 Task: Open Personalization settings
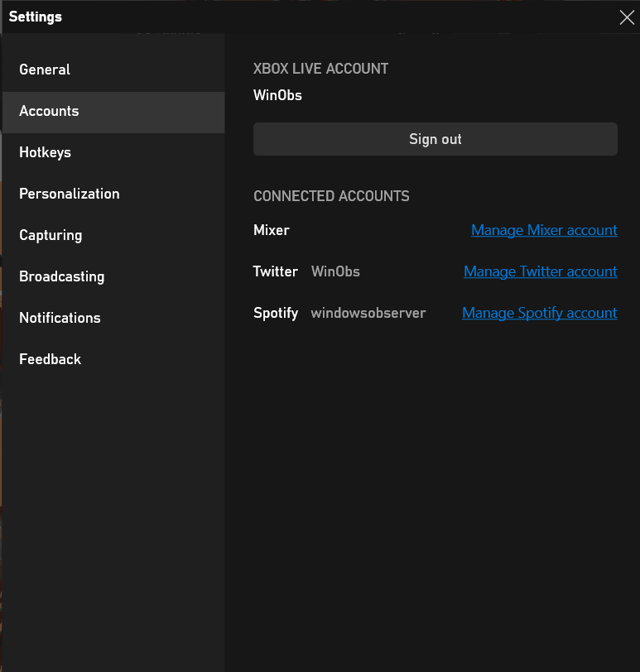113,194
